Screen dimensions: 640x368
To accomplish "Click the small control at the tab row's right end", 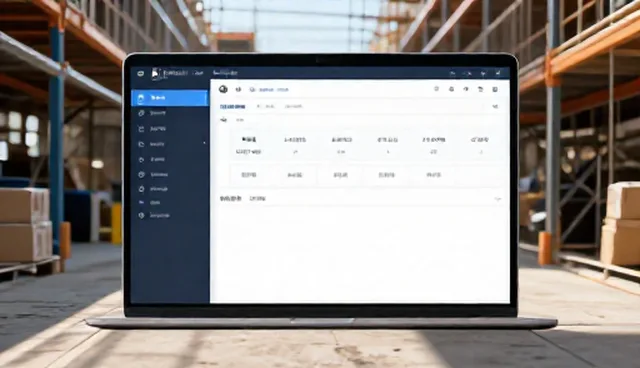I will (495, 106).
